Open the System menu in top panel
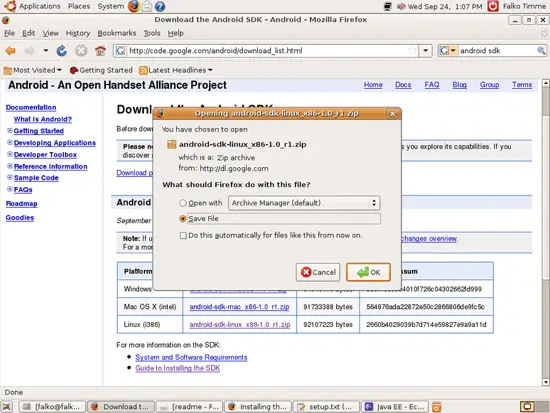The width and height of the screenshot is (550, 413). tap(110, 6)
